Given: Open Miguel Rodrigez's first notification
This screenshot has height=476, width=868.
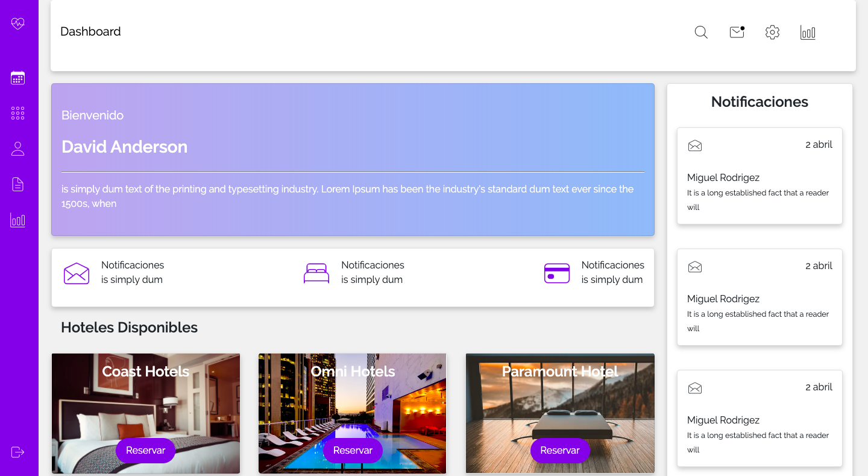Looking at the screenshot, I should coord(759,176).
